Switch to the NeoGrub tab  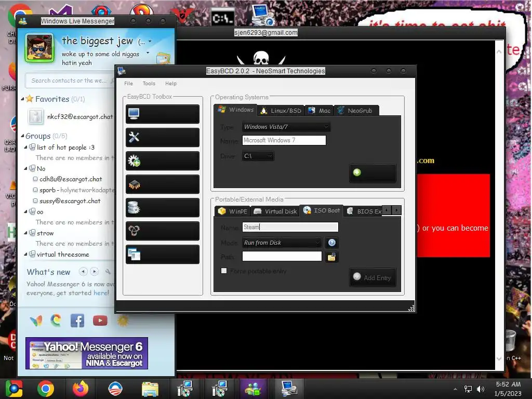tap(356, 111)
